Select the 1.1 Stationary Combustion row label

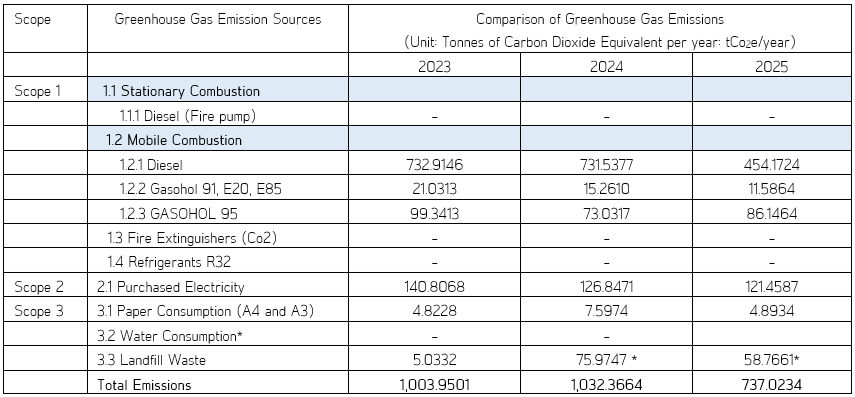coord(182,91)
